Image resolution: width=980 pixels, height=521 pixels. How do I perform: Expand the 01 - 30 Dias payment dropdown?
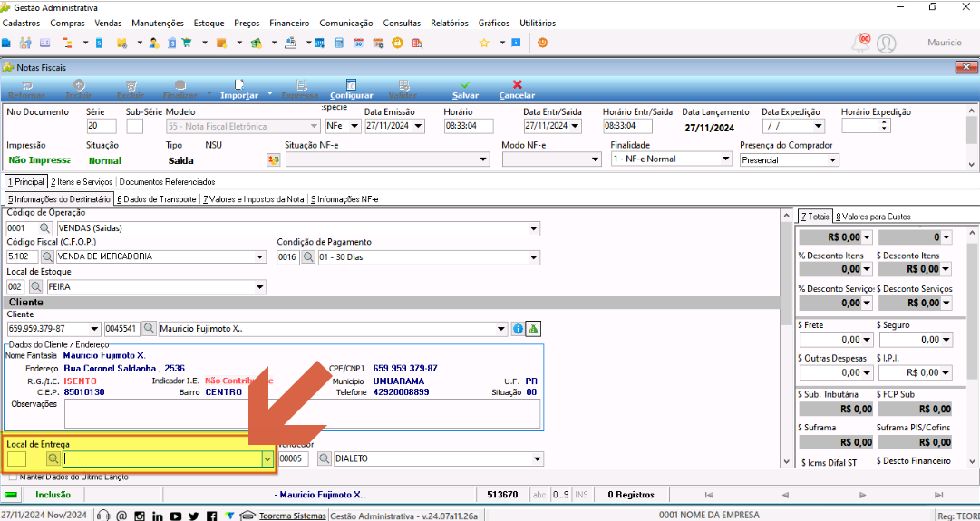534,256
